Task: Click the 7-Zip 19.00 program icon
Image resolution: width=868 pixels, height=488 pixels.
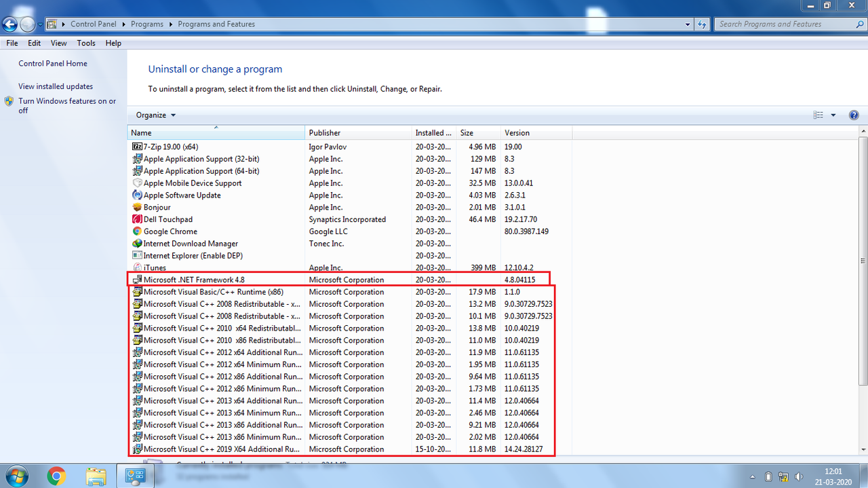Action: (x=137, y=147)
